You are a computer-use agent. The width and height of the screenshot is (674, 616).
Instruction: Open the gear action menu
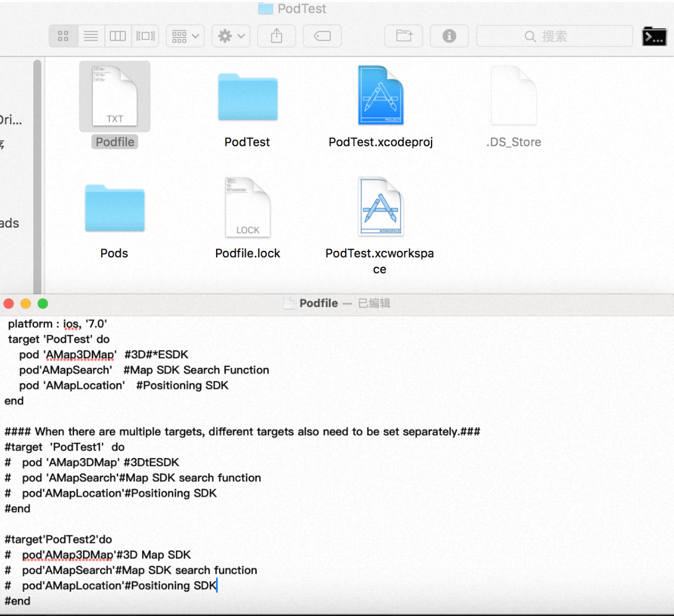[x=231, y=36]
